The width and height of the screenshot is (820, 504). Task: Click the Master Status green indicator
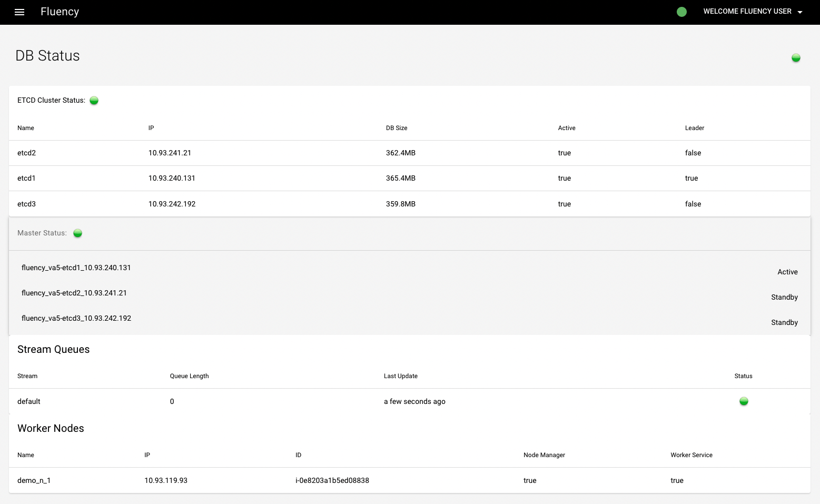78,233
